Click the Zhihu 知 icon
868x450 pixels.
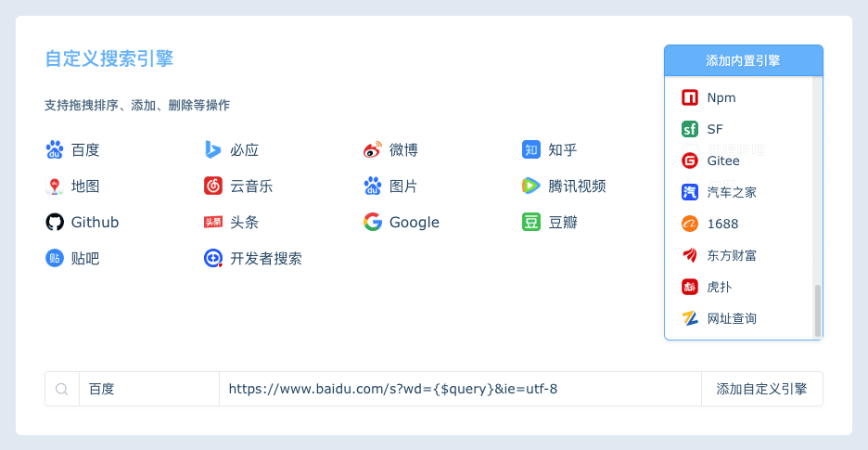(x=531, y=150)
